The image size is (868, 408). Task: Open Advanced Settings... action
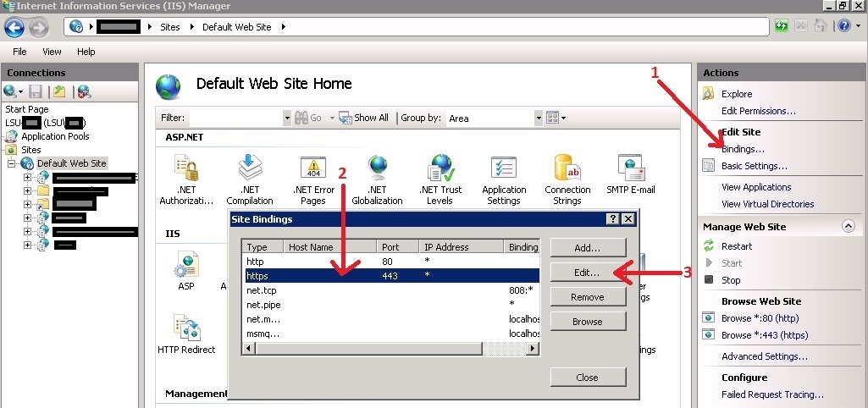(x=765, y=356)
